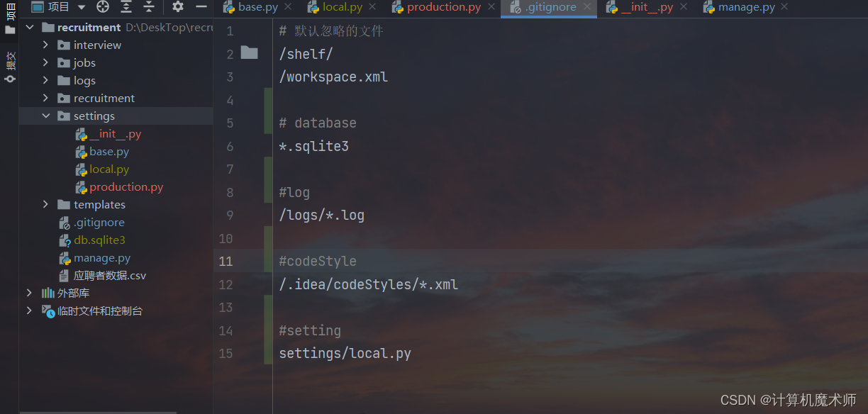Close the local.py tab

(x=373, y=7)
